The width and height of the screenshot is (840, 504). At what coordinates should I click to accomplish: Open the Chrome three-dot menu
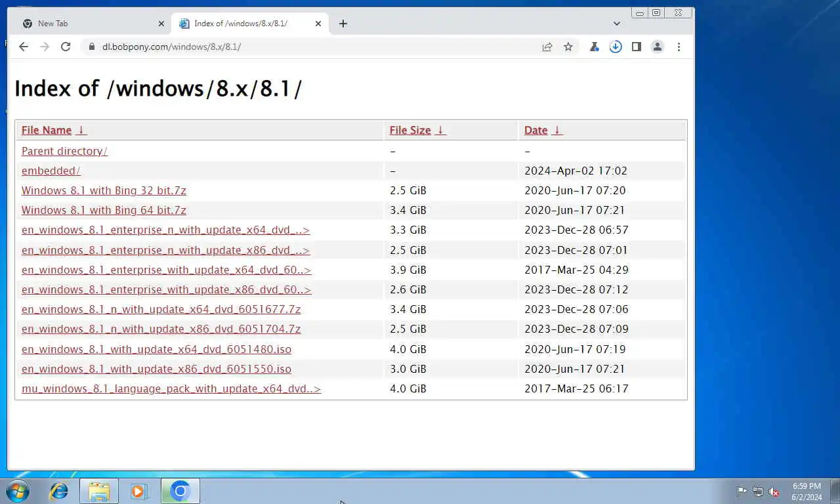679,47
